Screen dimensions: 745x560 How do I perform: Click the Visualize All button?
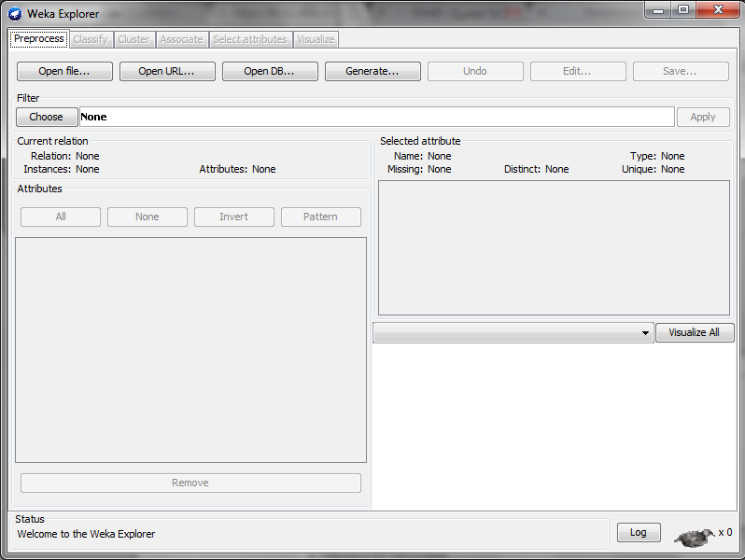tap(695, 332)
